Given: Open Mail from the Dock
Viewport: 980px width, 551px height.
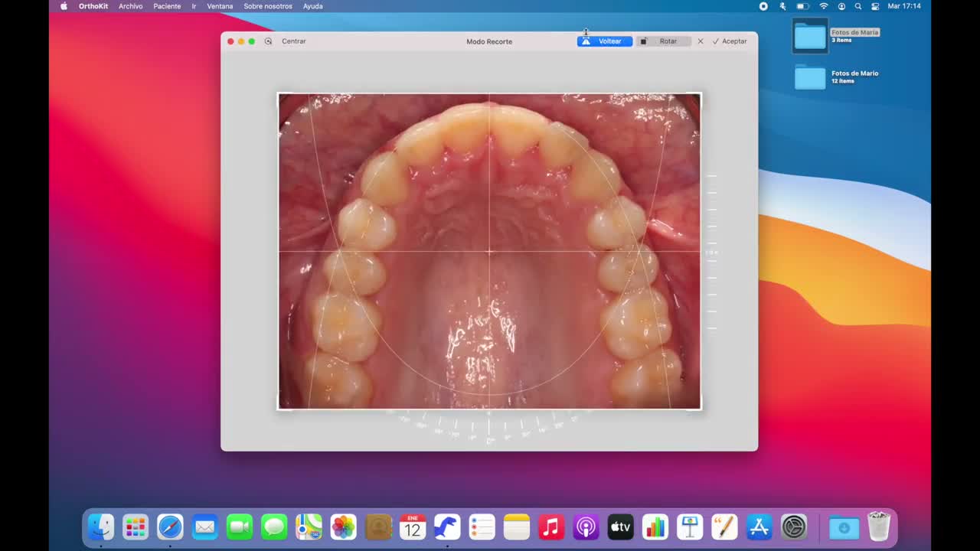Looking at the screenshot, I should point(204,527).
